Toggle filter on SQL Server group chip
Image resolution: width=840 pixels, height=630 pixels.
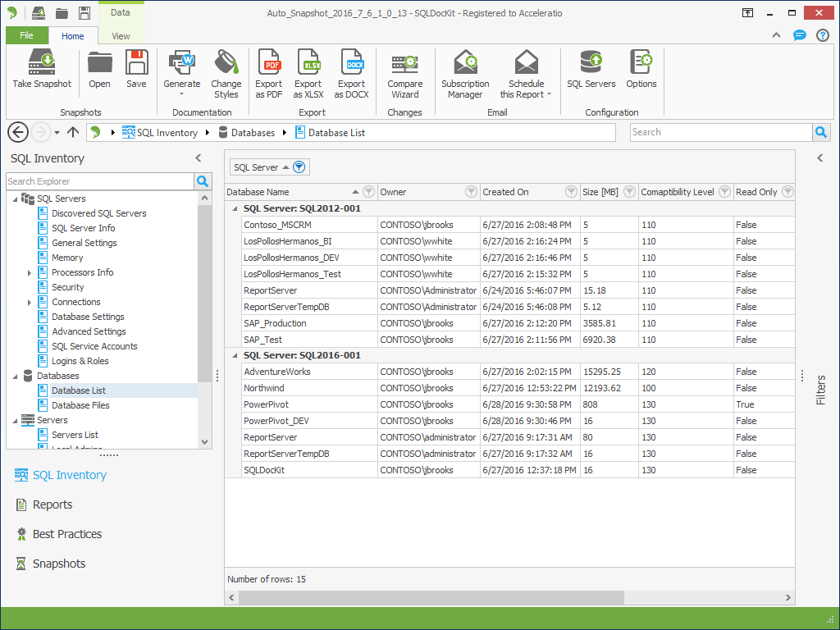click(299, 167)
